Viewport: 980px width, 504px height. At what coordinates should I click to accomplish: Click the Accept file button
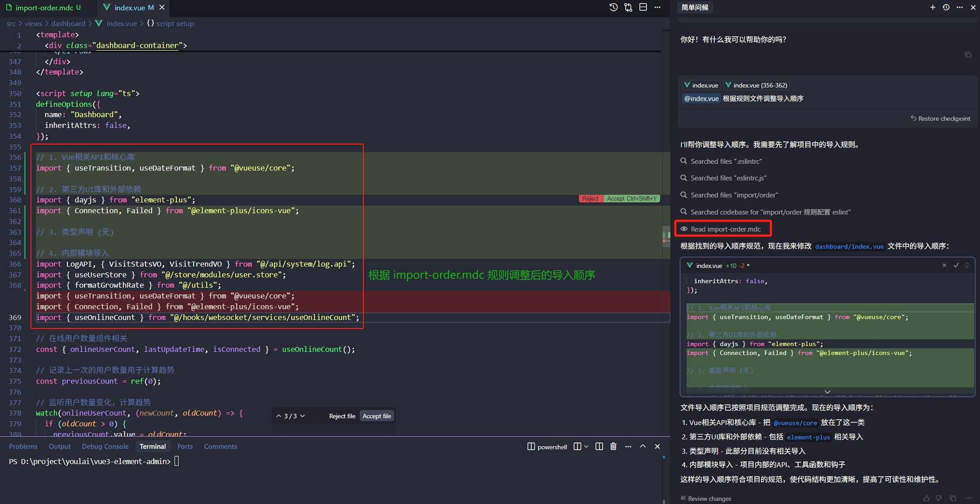(x=376, y=416)
